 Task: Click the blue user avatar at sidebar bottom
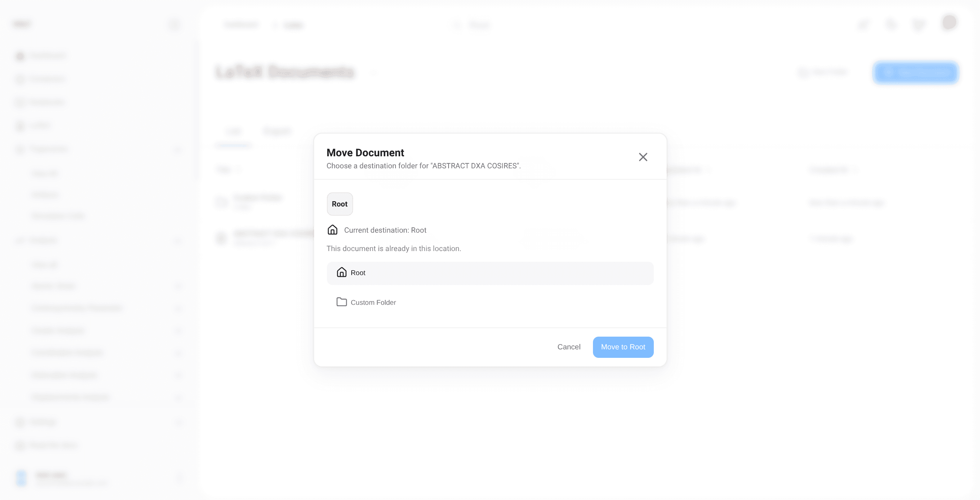(x=22, y=478)
